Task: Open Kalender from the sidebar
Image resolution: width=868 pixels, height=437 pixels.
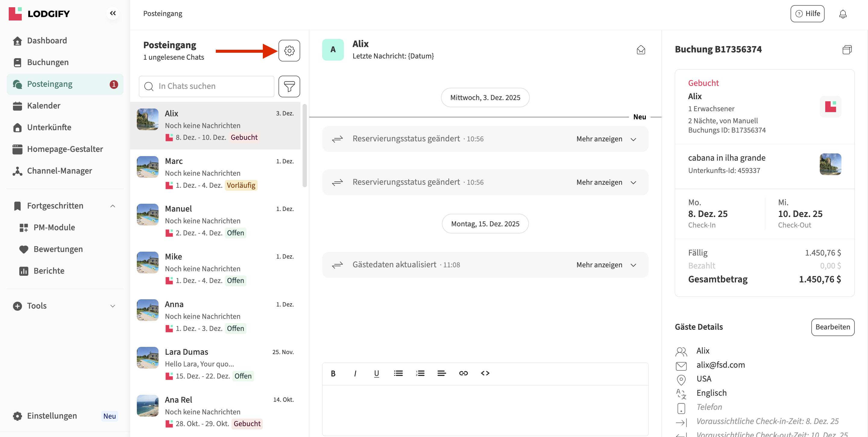Action: 43,105
